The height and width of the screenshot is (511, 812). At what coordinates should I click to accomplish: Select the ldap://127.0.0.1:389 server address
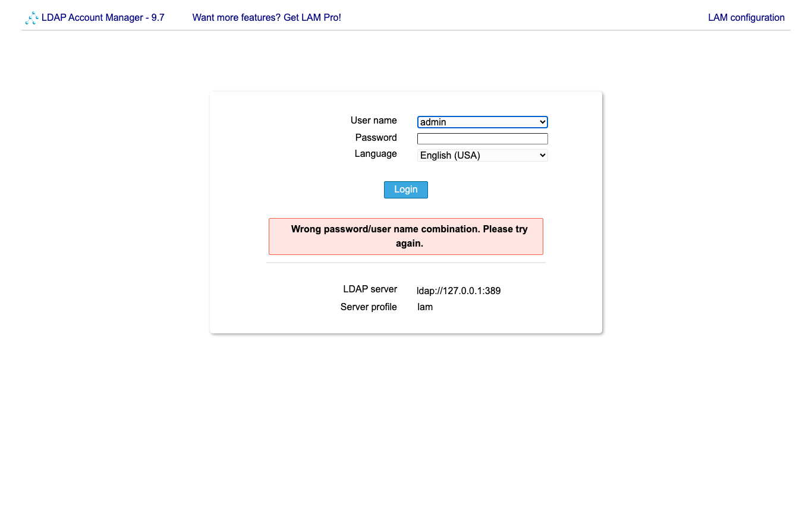(x=458, y=291)
